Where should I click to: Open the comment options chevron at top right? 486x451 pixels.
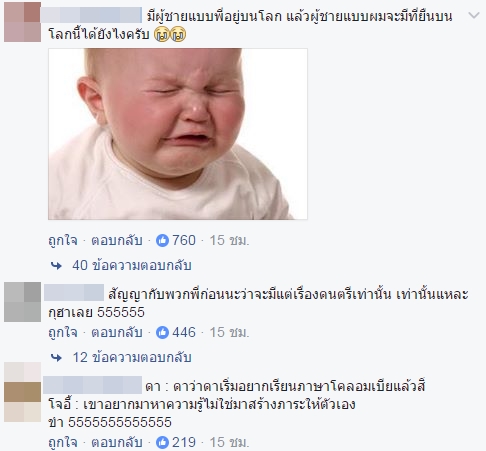tap(474, 15)
